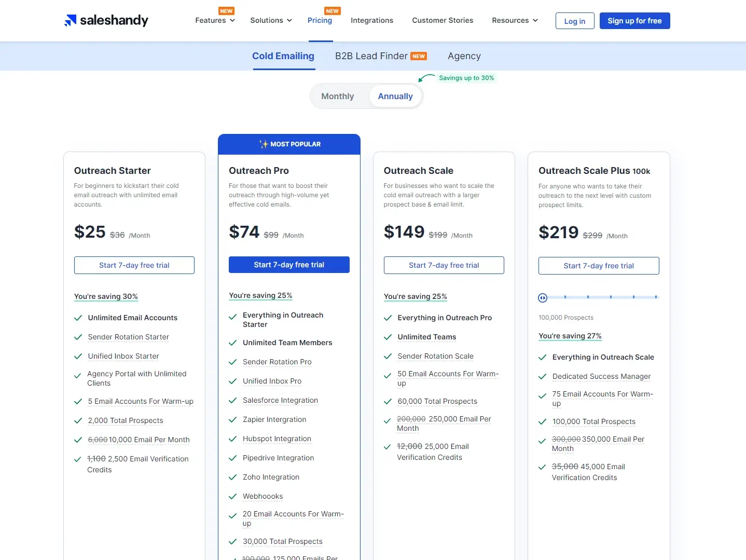Viewport: 746px width, 560px height.
Task: Click 30,000 Total Prospects feature
Action: point(283,541)
